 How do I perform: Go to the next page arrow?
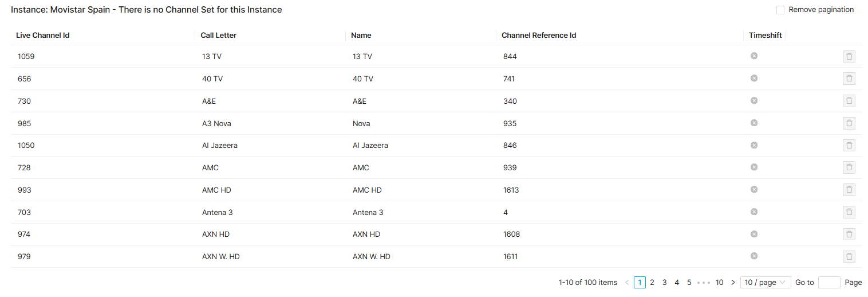click(x=733, y=282)
